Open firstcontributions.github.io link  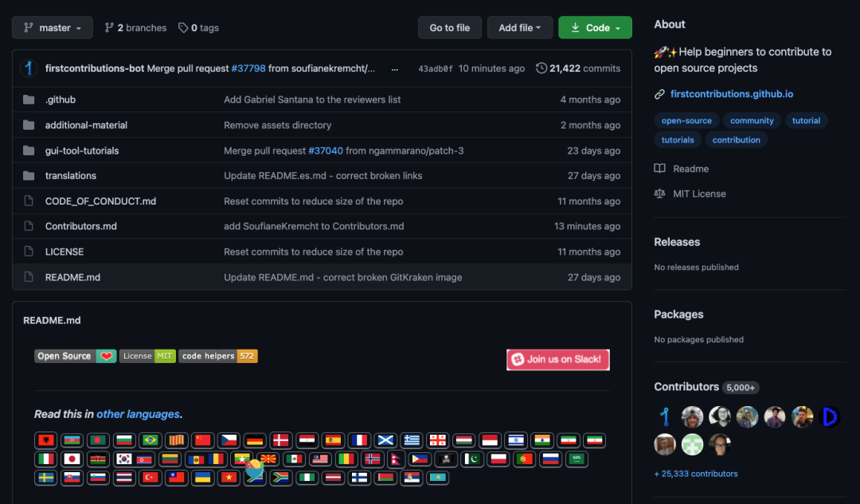point(732,94)
